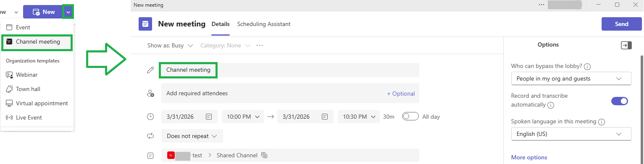644x164 pixels.
Task: Click the Options panel scrollbar
Action: click(641, 109)
